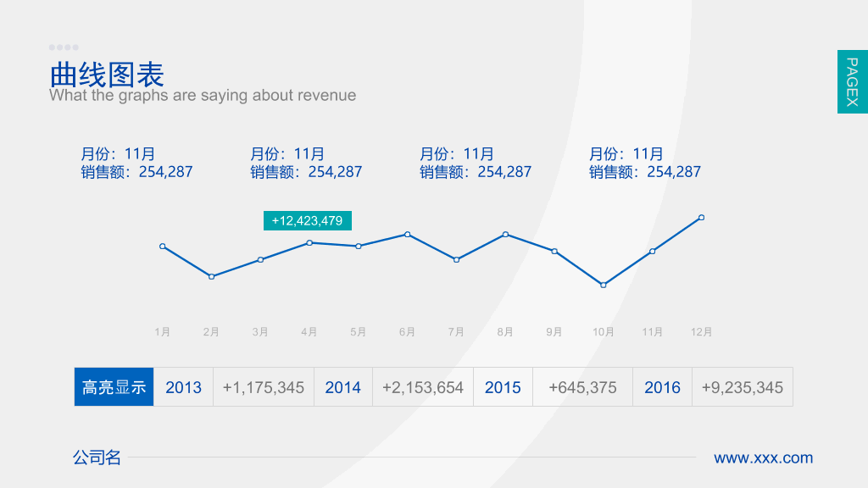
Task: Click the +2,153,654 value cell
Action: click(x=423, y=386)
